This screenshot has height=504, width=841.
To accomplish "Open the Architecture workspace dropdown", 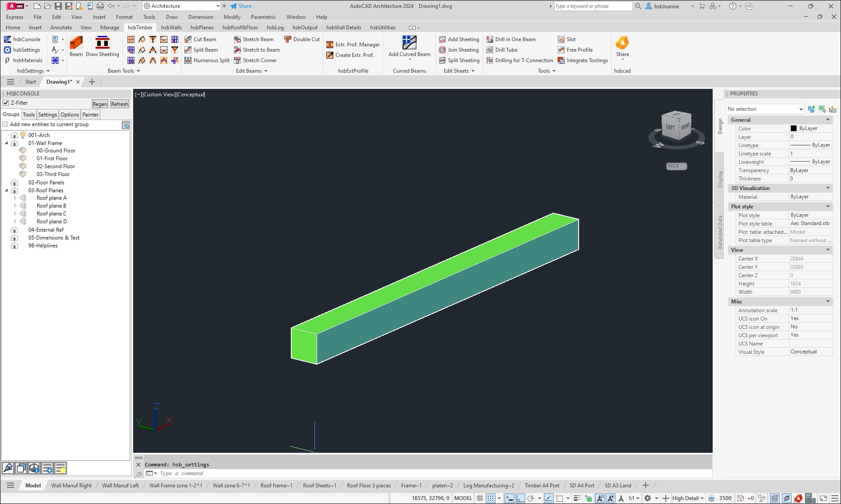I will (181, 6).
